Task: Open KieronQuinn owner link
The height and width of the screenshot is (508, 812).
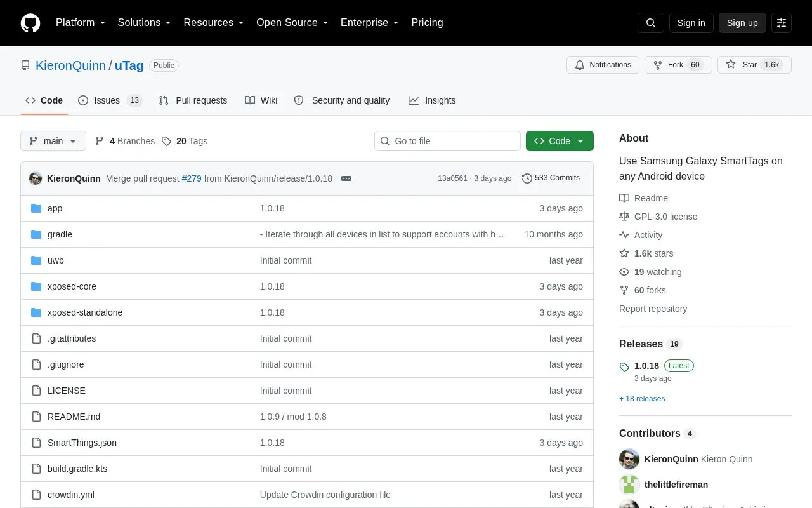Action: pyautogui.click(x=70, y=65)
